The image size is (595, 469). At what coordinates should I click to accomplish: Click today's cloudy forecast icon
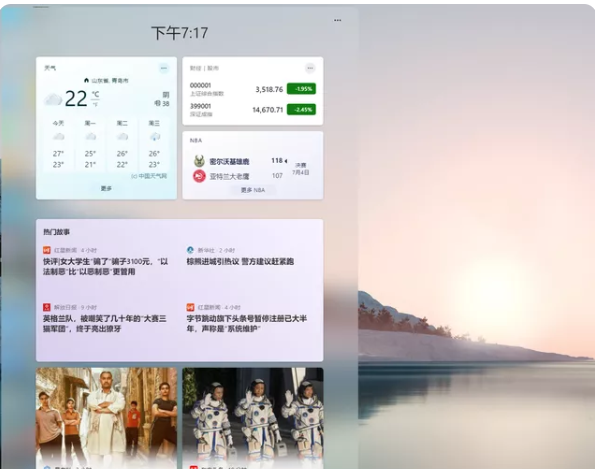tap(58, 137)
